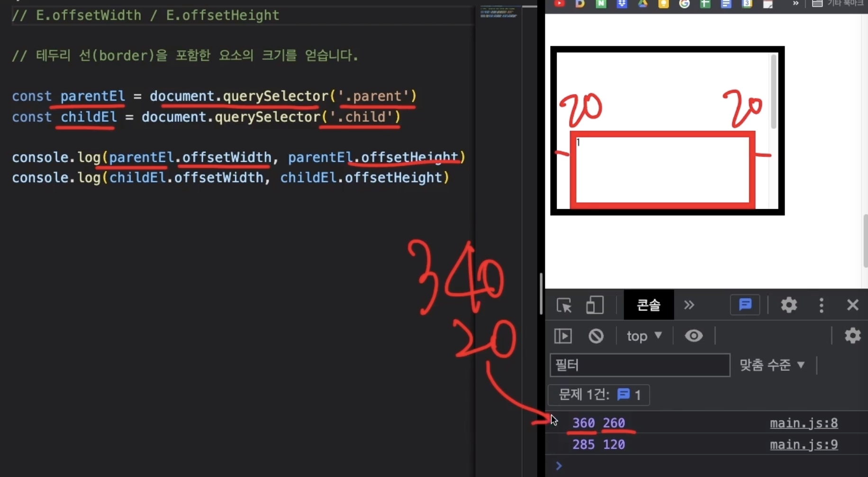Toggle the device toolbar icon
The width and height of the screenshot is (868, 477).
click(595, 305)
